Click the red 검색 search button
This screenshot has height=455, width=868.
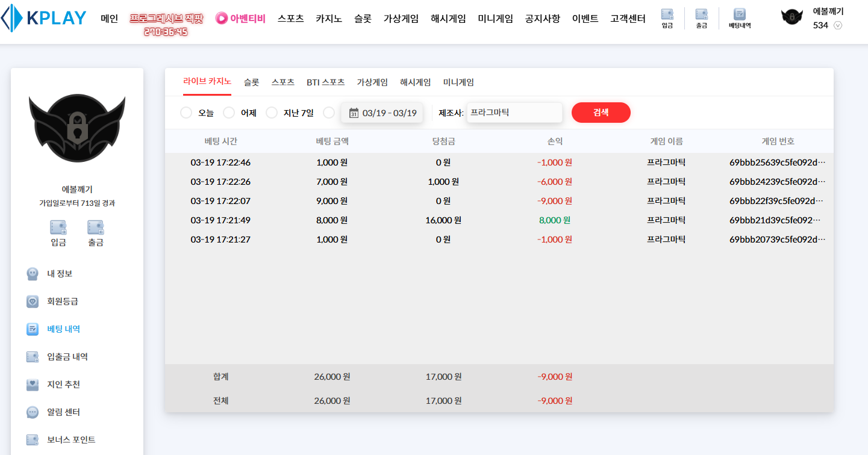pos(601,113)
